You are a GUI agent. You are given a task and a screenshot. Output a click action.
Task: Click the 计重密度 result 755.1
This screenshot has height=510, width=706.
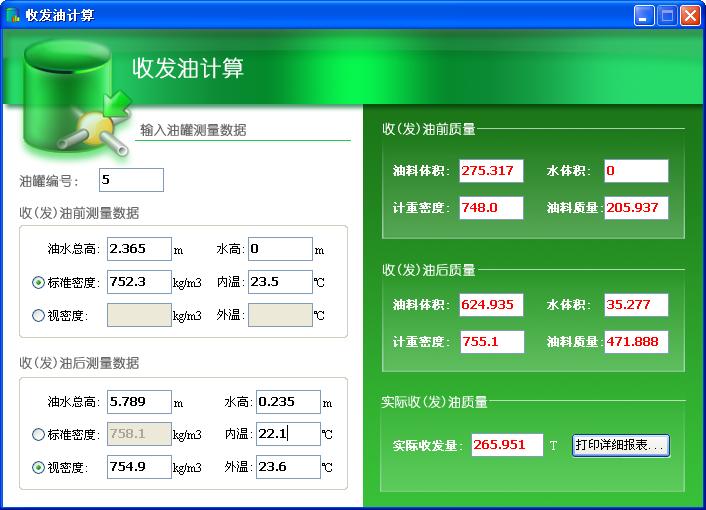492,342
